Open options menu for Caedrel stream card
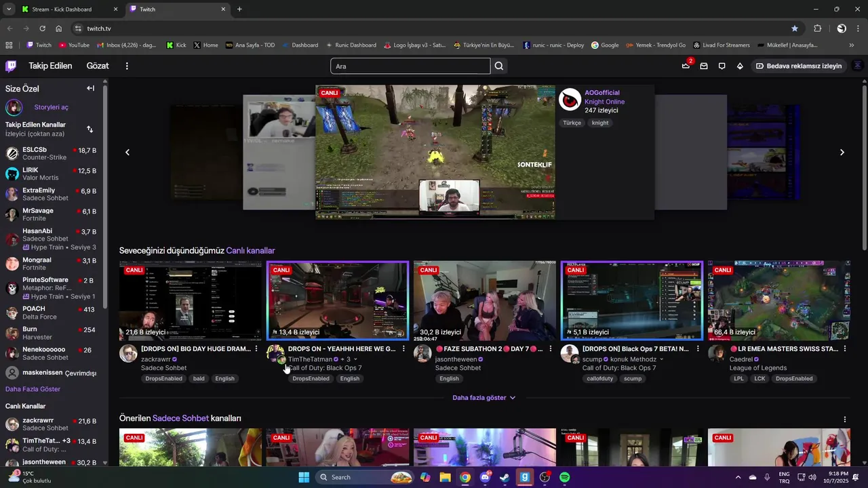 click(845, 349)
